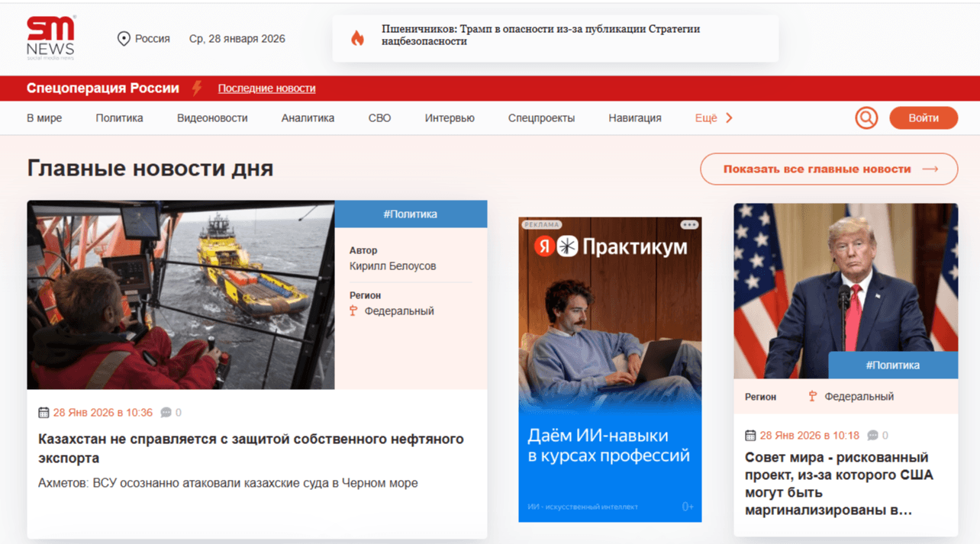Expand the Ещё menu with its arrow
The width and height of the screenshot is (980, 544).
(x=727, y=118)
